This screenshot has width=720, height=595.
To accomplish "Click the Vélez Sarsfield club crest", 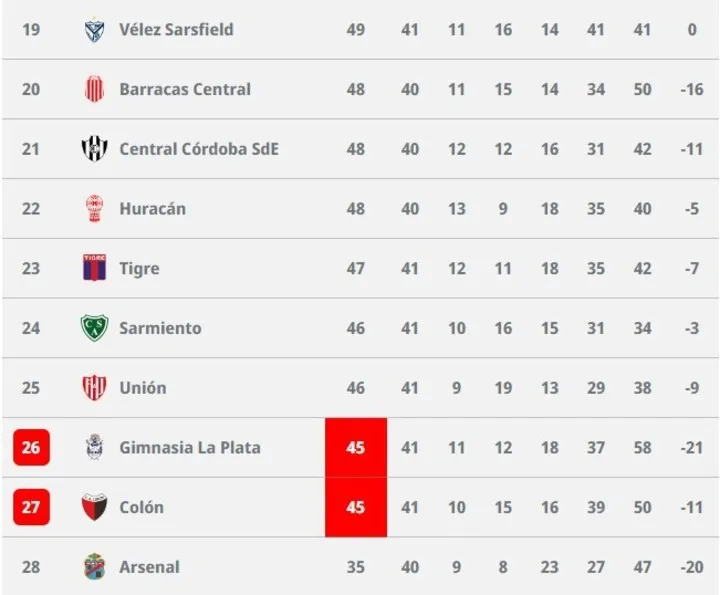I will [x=95, y=30].
